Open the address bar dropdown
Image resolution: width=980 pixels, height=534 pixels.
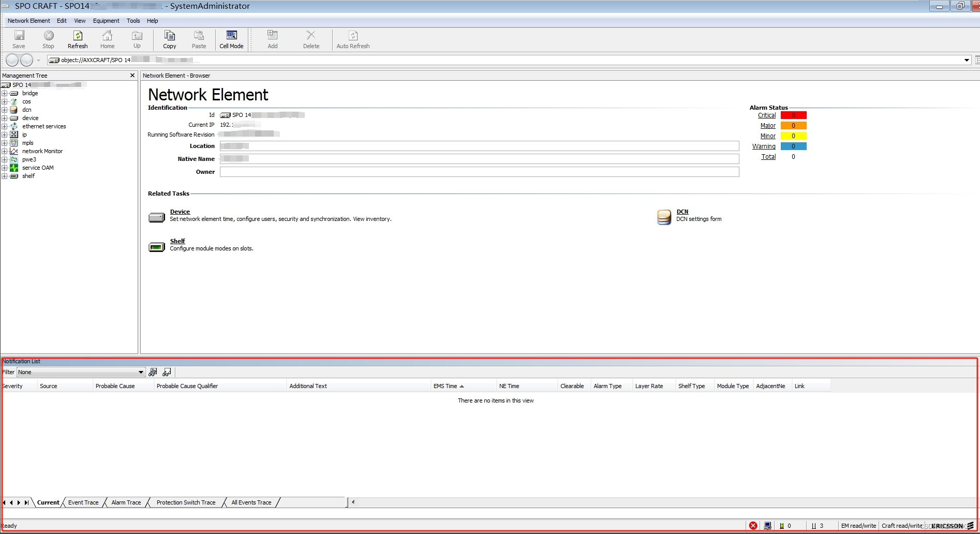[967, 60]
